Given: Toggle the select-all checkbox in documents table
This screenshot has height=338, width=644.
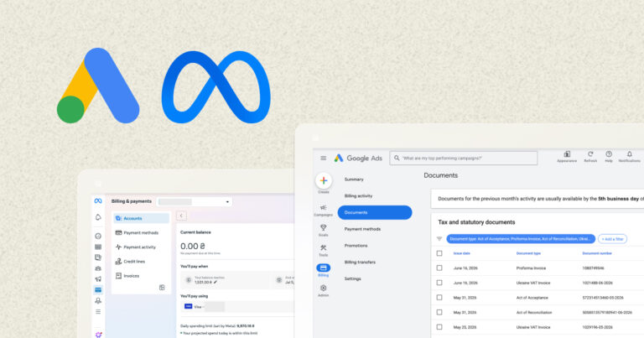Looking at the screenshot, I should pos(439,253).
